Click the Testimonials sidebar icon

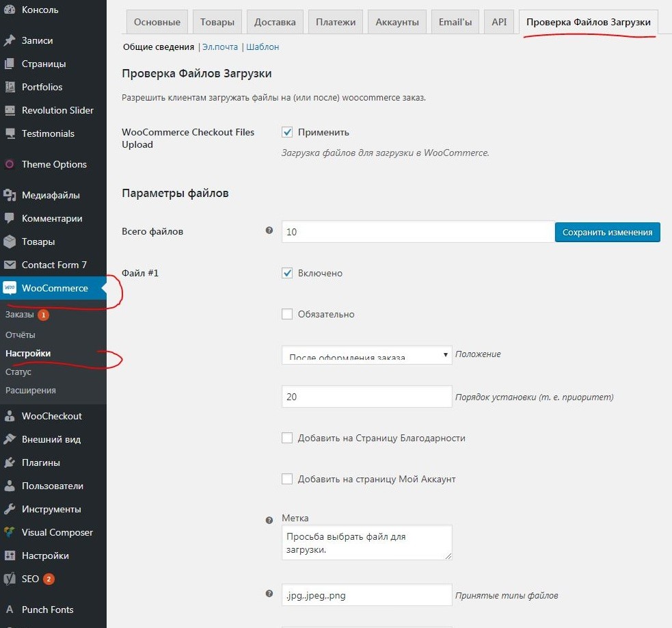tap(10, 133)
